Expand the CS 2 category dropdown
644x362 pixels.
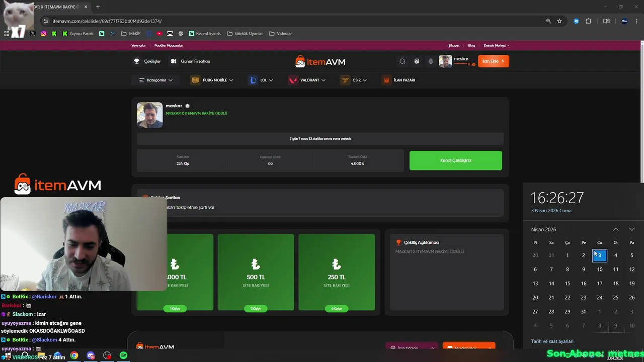353,80
